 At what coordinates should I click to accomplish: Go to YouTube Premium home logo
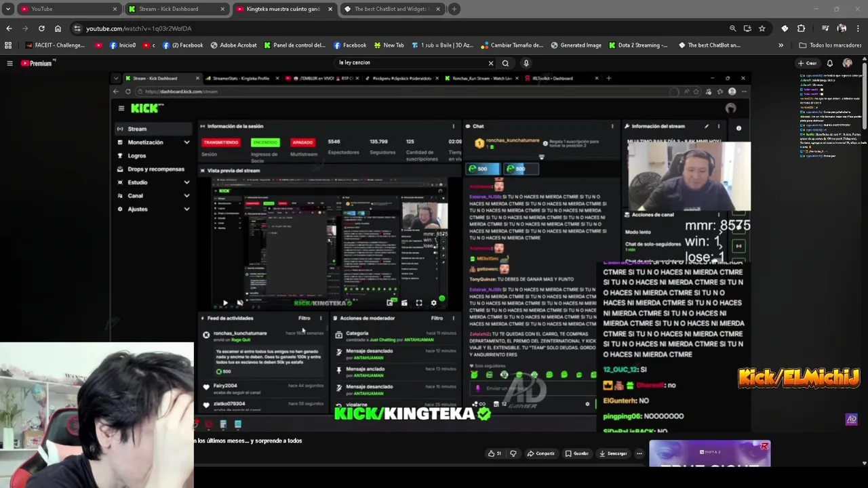[38, 63]
